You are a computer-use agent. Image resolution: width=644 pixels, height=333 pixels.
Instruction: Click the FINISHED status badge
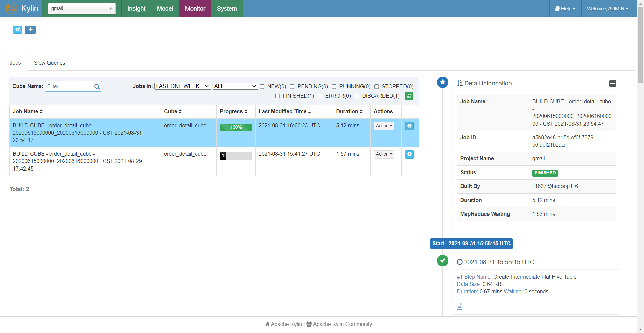(x=545, y=173)
